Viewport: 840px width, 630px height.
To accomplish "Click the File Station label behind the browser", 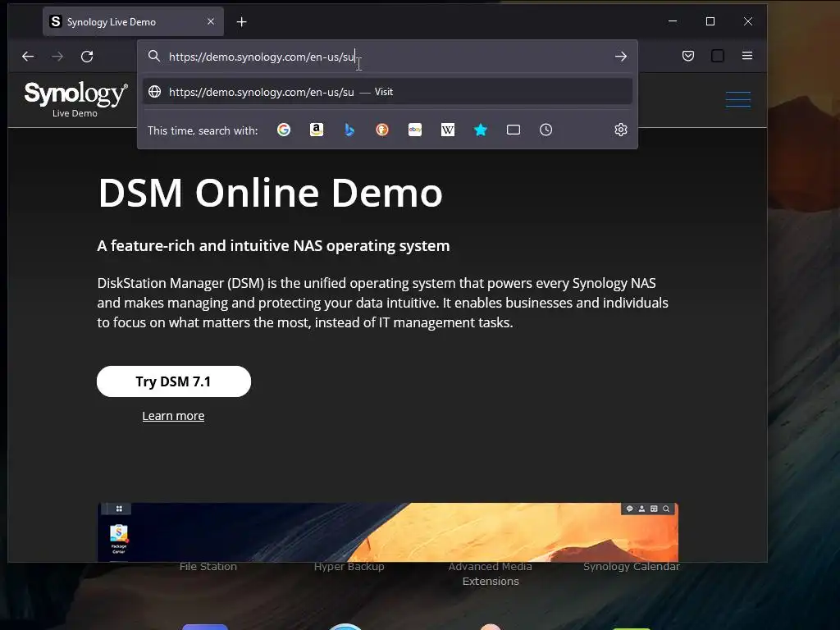I will click(208, 567).
